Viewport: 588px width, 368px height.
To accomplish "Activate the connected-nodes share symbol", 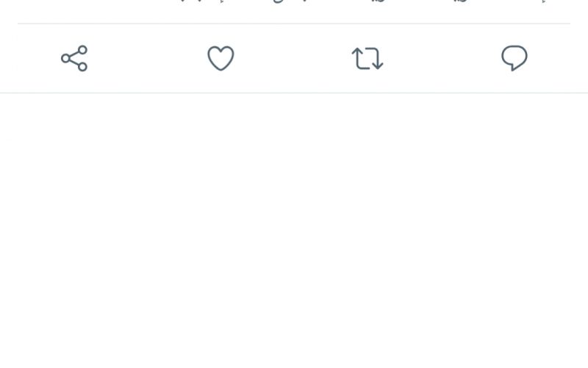I will pos(74,58).
